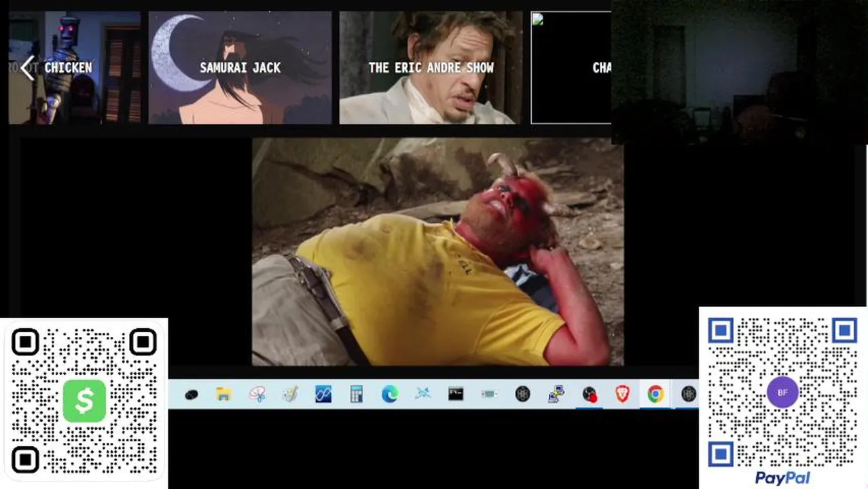This screenshot has width=868, height=489.
Task: Click the dark webcam overlay
Action: [739, 71]
